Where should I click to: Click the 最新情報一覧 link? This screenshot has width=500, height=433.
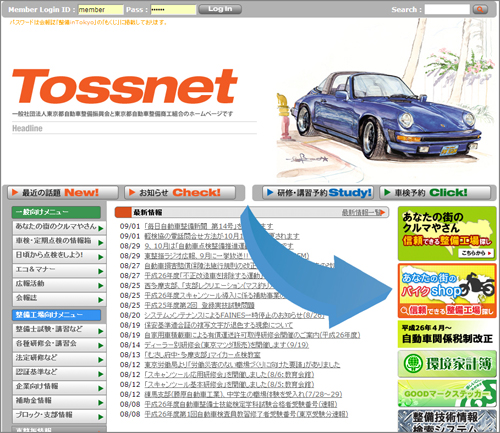tap(363, 212)
